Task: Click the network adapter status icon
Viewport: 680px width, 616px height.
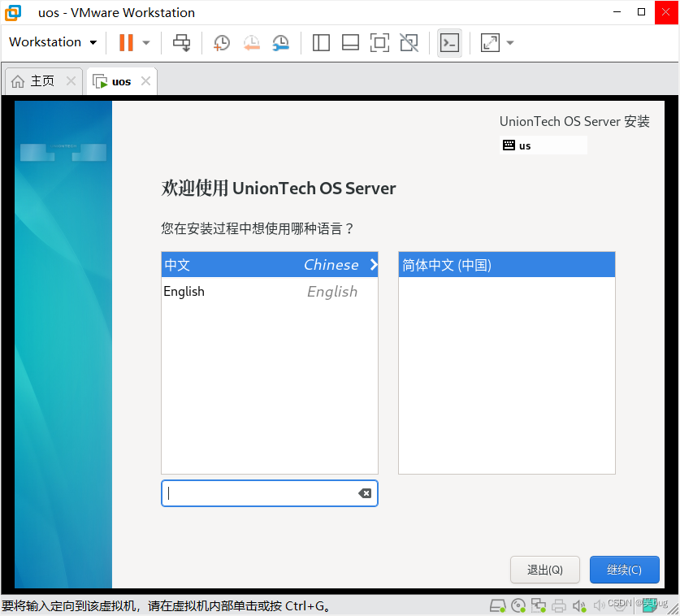Action: click(539, 605)
